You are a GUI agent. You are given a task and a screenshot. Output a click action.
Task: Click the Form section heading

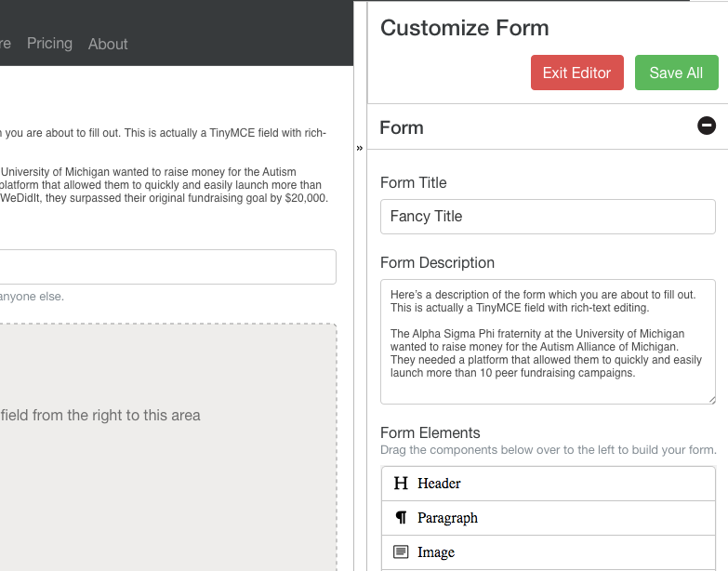402,127
